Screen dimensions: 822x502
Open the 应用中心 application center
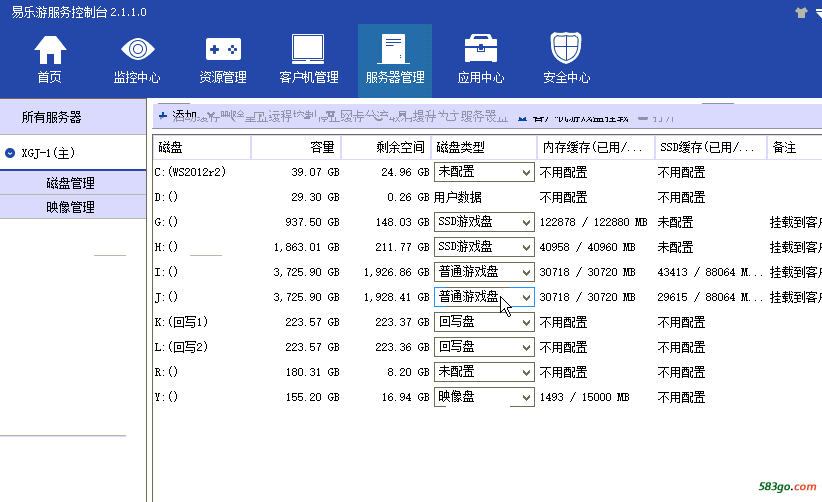(481, 59)
